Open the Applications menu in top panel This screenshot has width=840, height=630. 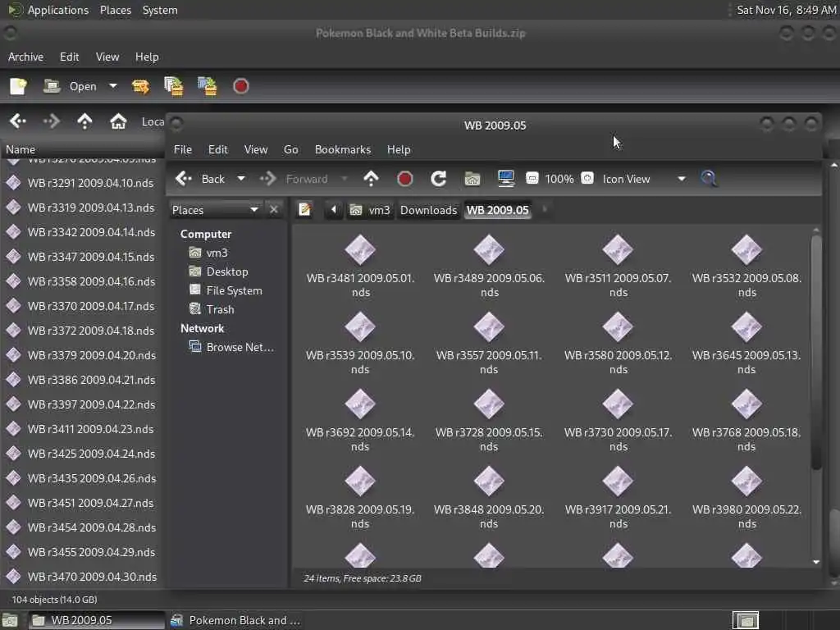pos(48,10)
